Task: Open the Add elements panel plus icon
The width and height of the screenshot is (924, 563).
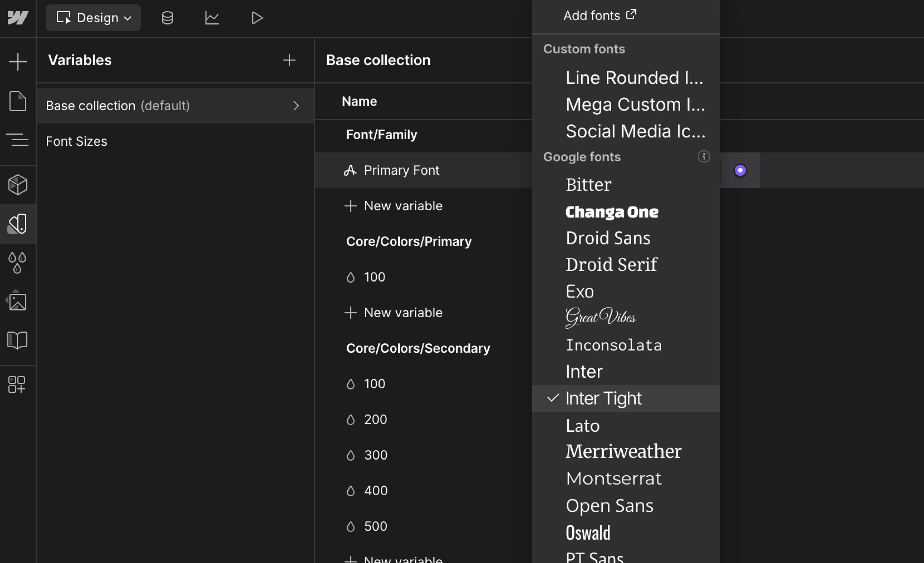Action: 17,62
